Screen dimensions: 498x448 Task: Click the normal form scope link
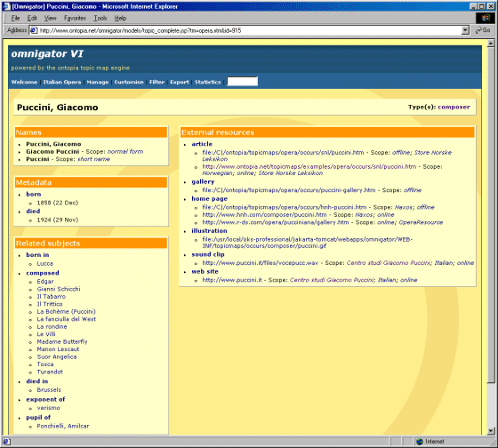click(125, 151)
